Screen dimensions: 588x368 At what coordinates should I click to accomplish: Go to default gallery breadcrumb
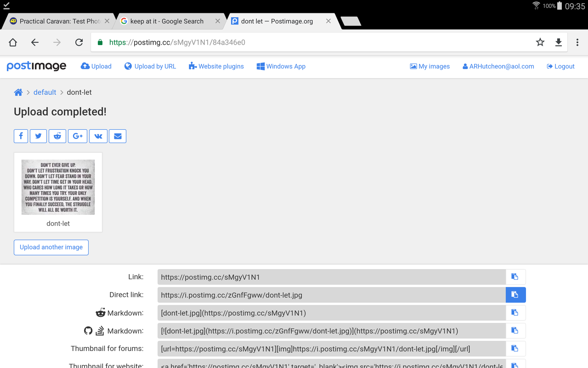45,92
